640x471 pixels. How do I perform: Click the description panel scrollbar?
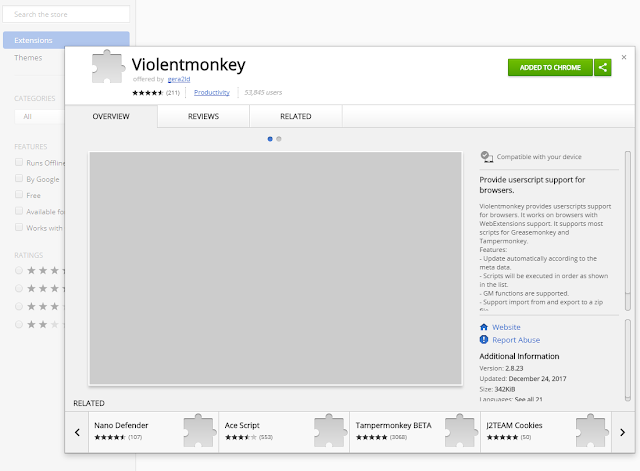[x=628, y=231]
